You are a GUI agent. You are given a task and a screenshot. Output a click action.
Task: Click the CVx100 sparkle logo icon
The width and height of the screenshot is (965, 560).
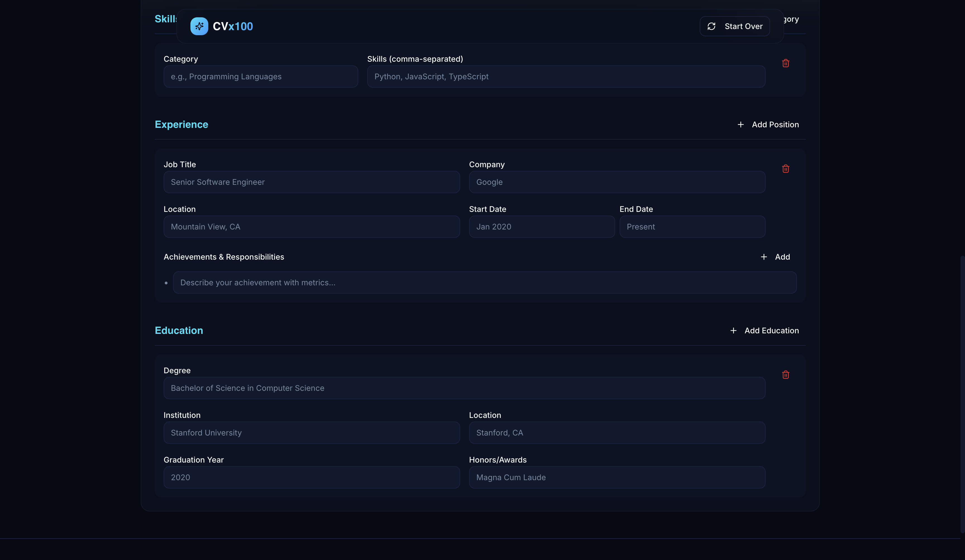point(199,26)
